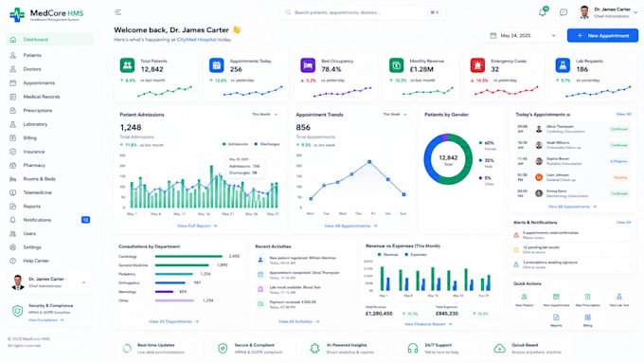The width and height of the screenshot is (644, 363).
Task: Click the Cardiology consultations bar
Action: point(188,256)
